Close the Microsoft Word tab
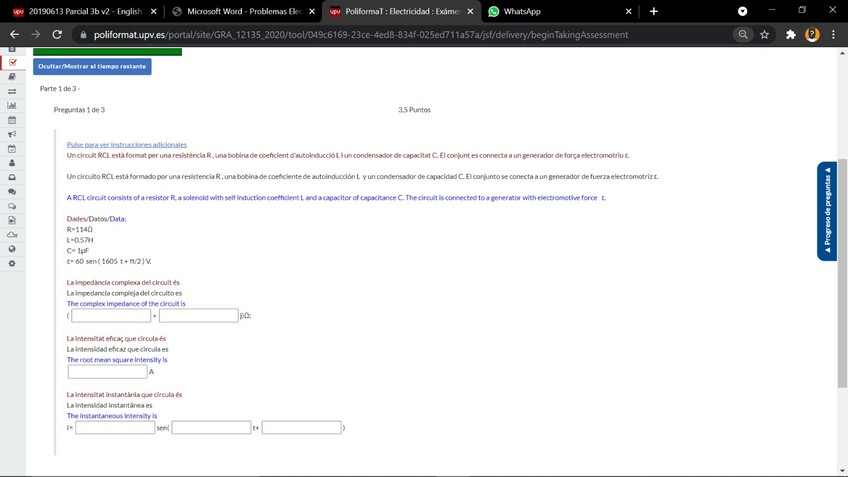This screenshot has width=848, height=477. click(x=312, y=11)
